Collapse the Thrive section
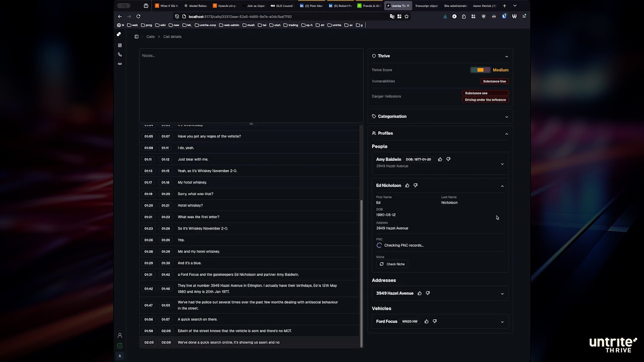Screen dimensions: 644x362 coord(507,56)
